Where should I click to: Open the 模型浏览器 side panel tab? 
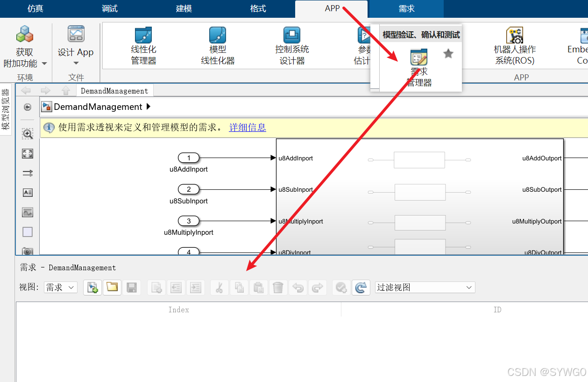(x=6, y=109)
